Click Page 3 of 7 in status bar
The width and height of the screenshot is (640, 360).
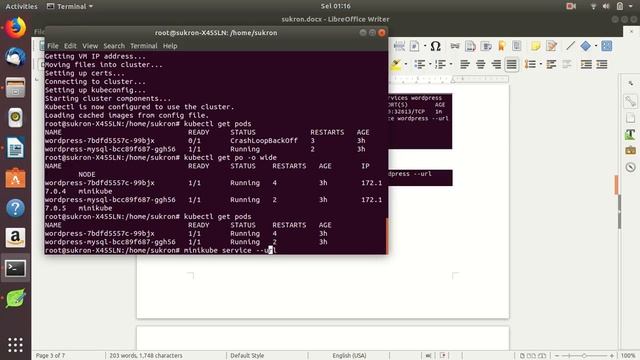[51, 356]
